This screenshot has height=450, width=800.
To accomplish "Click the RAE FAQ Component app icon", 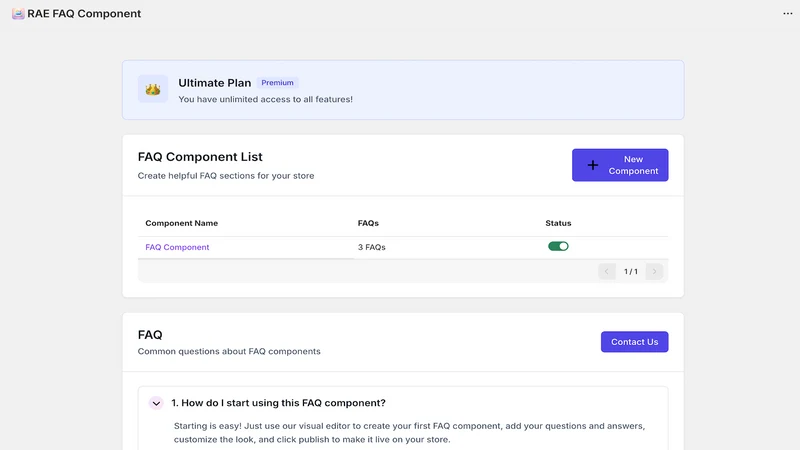I will [x=18, y=14].
